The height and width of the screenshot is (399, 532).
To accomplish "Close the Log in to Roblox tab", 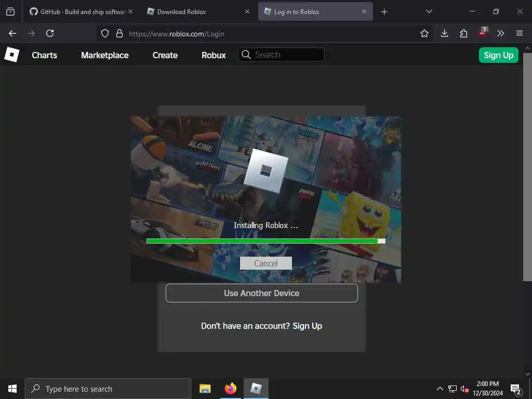I will 364,11.
